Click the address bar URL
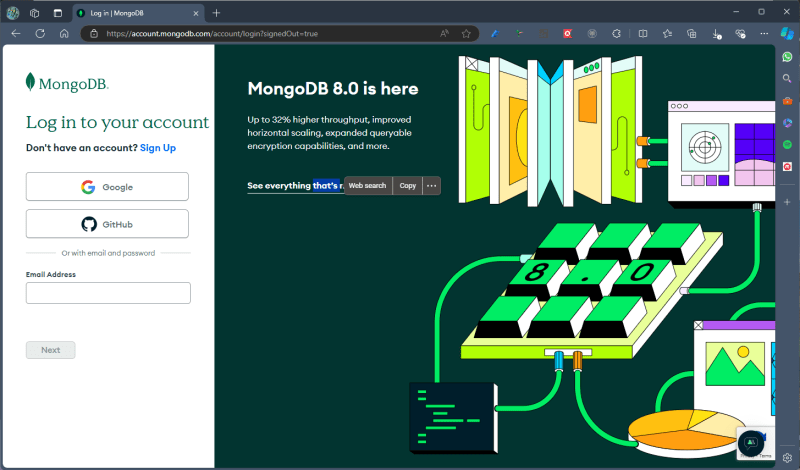The image size is (800, 470). (212, 34)
